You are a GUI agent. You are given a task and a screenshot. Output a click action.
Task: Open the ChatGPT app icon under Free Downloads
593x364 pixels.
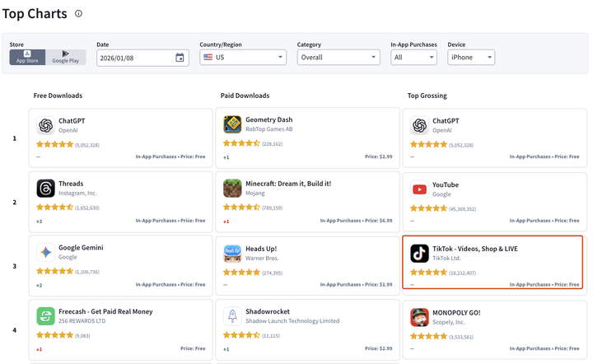click(46, 125)
